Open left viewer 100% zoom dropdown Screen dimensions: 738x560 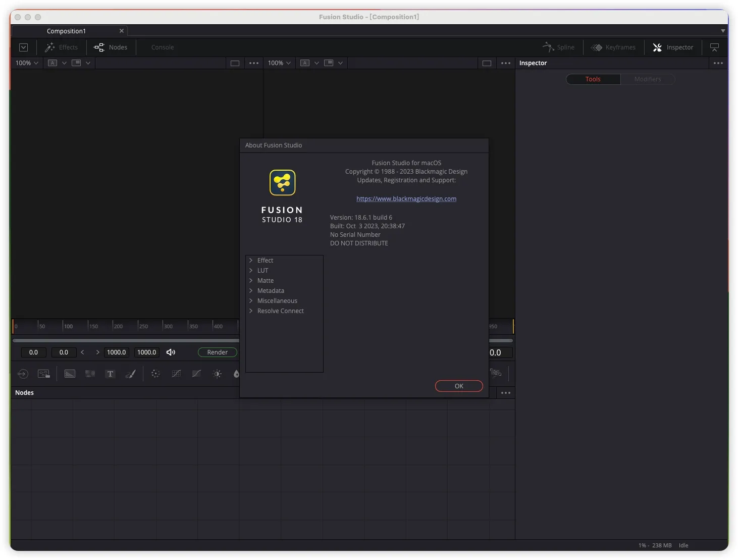point(27,63)
